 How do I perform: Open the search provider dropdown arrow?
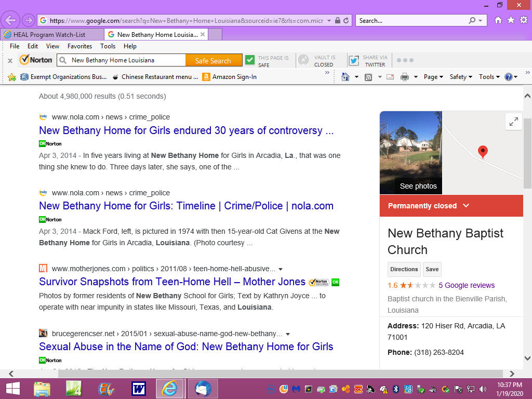click(x=480, y=21)
